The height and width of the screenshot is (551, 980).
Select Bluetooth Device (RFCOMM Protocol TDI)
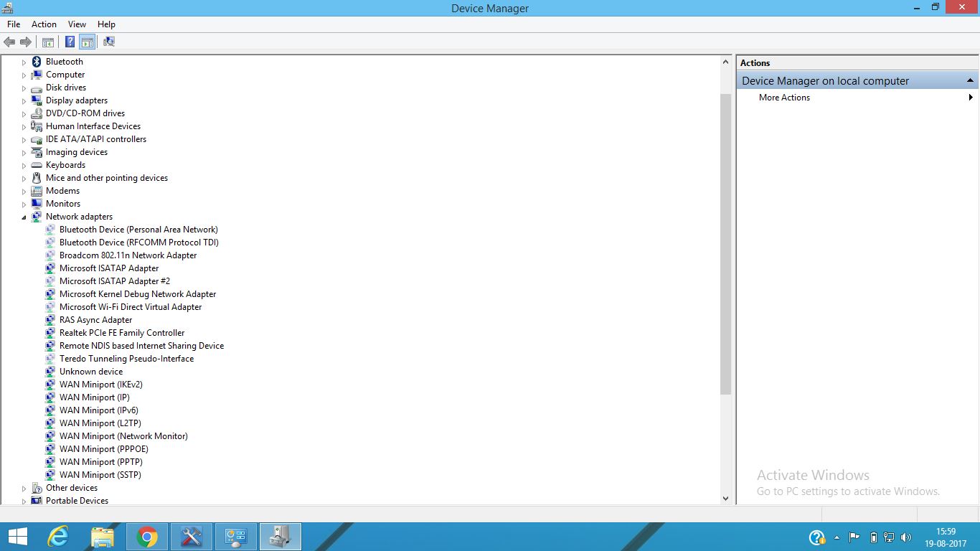[139, 242]
